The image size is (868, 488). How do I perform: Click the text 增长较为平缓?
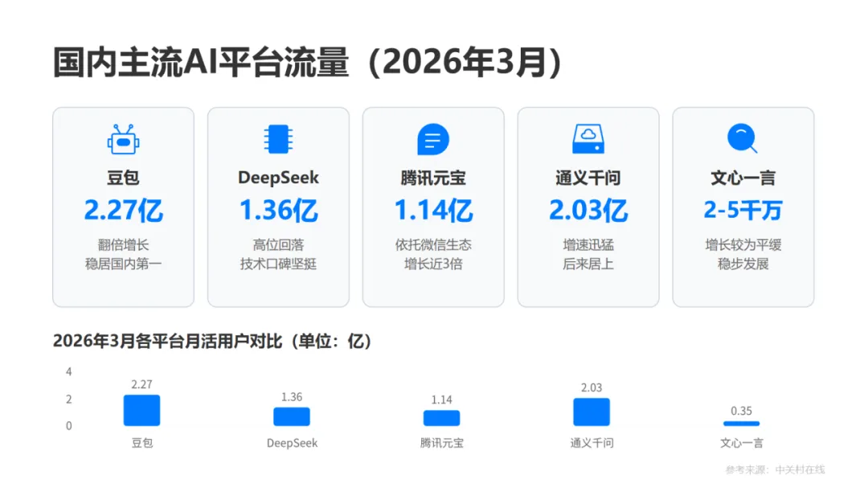[x=743, y=245]
